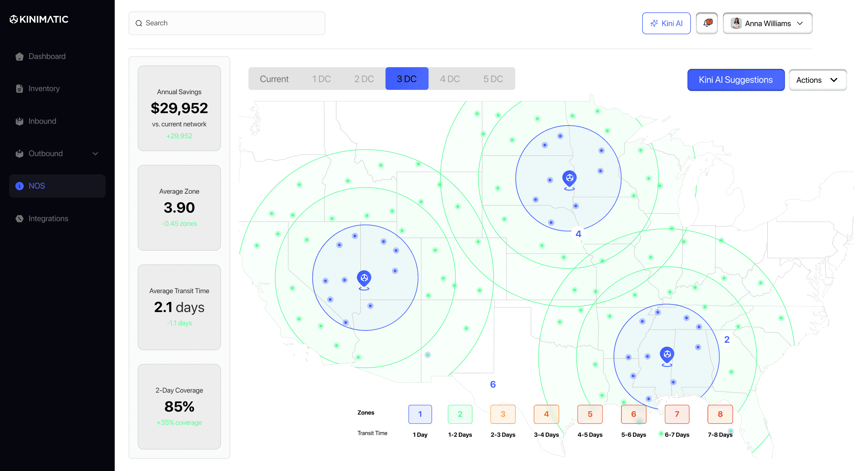Image resolution: width=868 pixels, height=471 pixels.
Task: Click the Dashboard home icon in sidebar
Action: coord(20,57)
